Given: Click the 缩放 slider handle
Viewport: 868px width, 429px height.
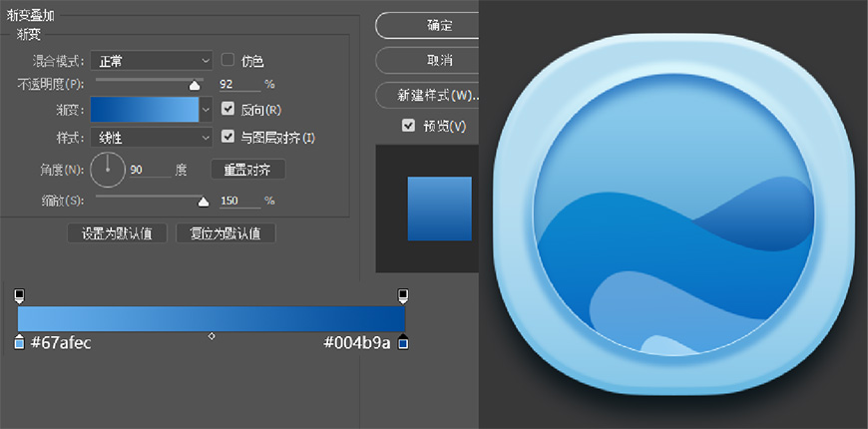Looking at the screenshot, I should (204, 203).
